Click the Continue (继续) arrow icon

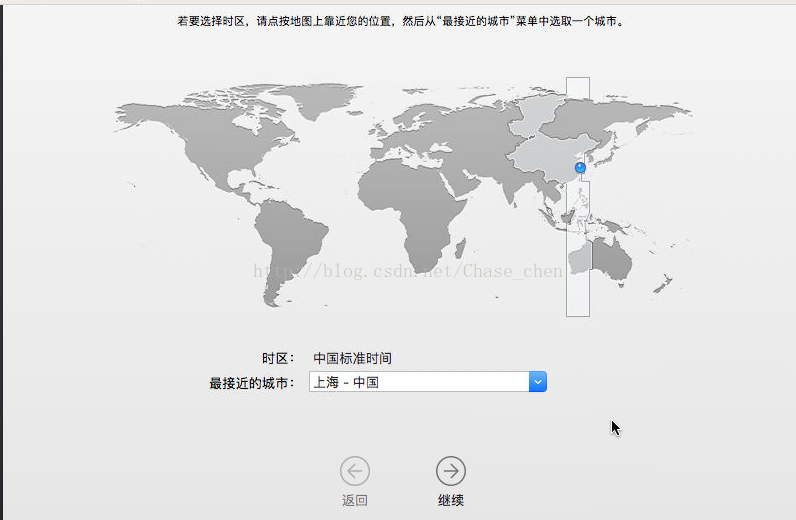(x=451, y=471)
